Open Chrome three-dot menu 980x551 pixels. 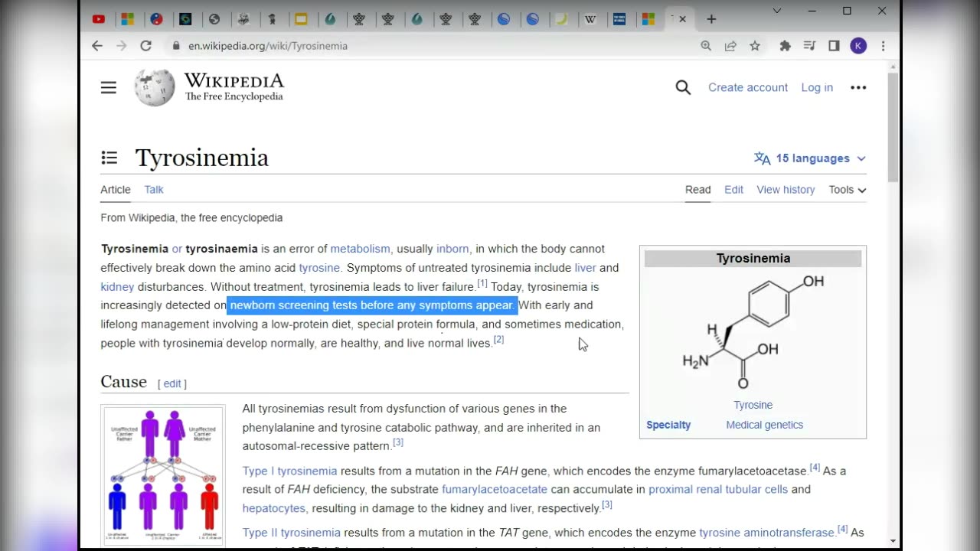[883, 46]
